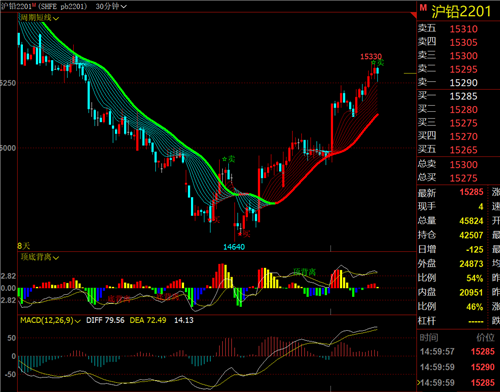The width and height of the screenshot is (500, 392).
Task: Select the 14:59:57 trade record row
Action: 458,351
